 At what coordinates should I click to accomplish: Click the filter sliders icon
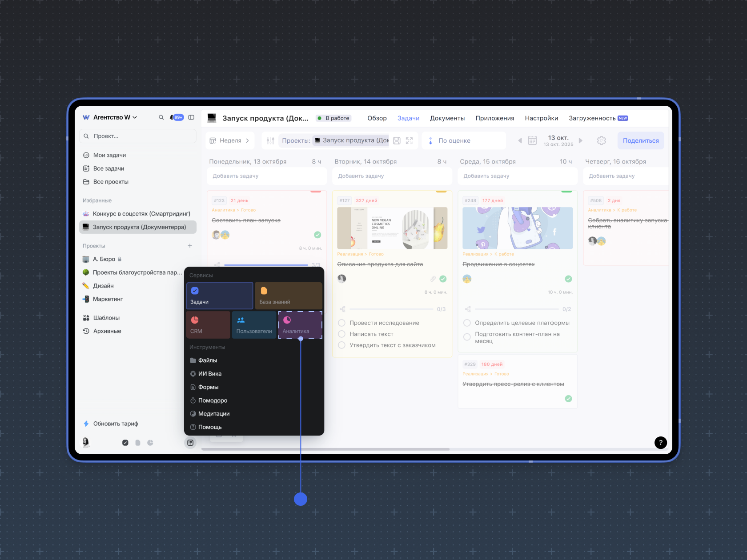click(270, 140)
